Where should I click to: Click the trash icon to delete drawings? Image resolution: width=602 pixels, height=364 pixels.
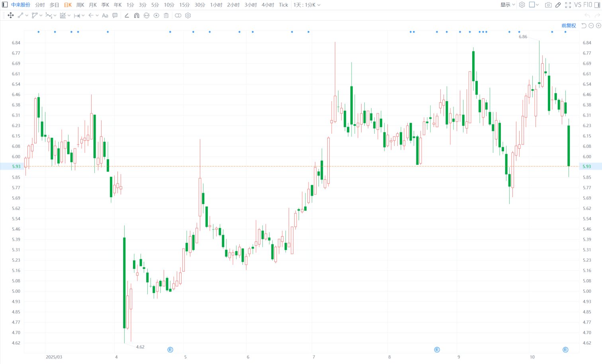click(166, 16)
